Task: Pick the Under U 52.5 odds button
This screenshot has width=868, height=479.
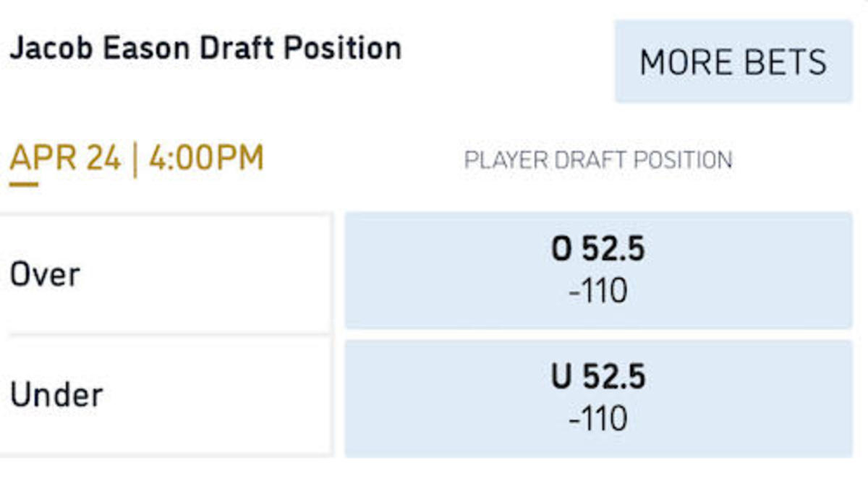Action: (x=598, y=398)
